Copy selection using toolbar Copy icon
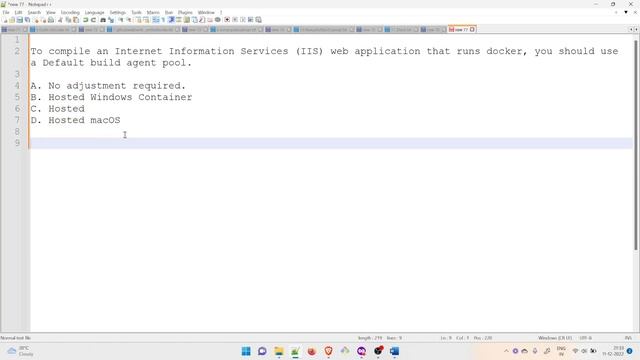This screenshot has height=360, width=640. pos(68,20)
